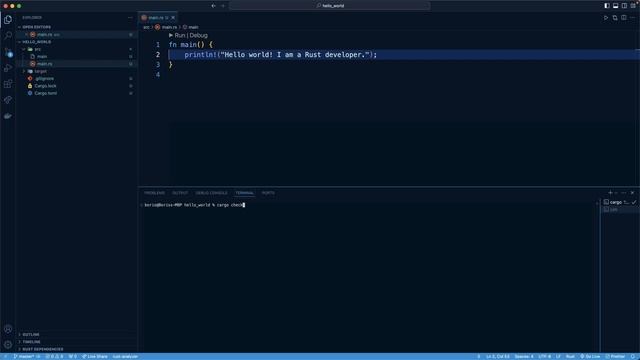Click the Split Editor icon in editor toolbar
The image size is (640, 360).
coord(624,18)
